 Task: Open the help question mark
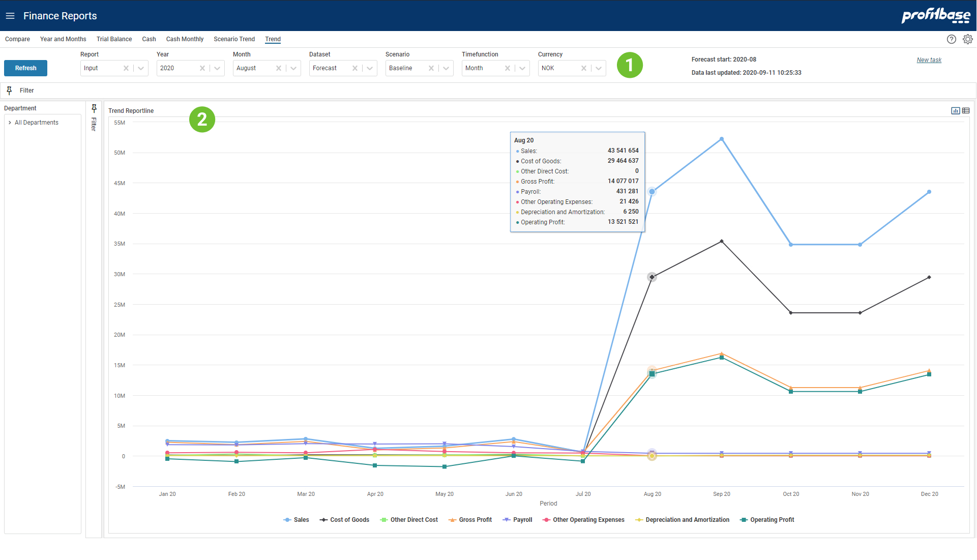tap(952, 39)
